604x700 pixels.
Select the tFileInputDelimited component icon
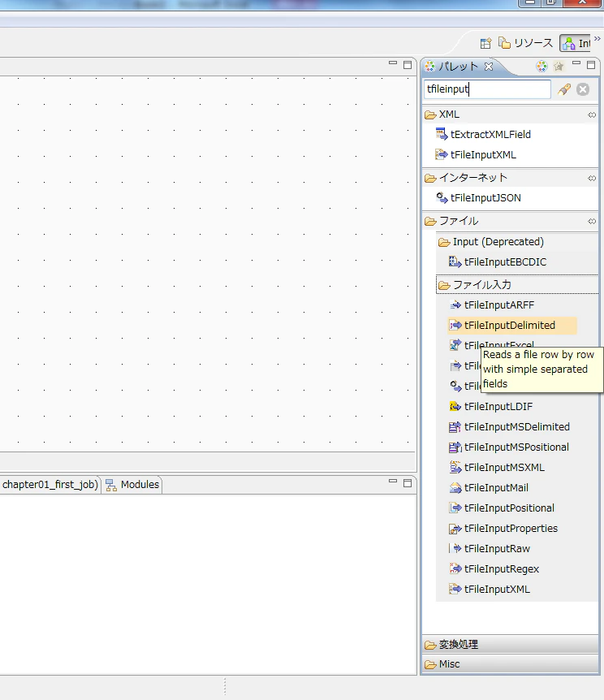[455, 325]
